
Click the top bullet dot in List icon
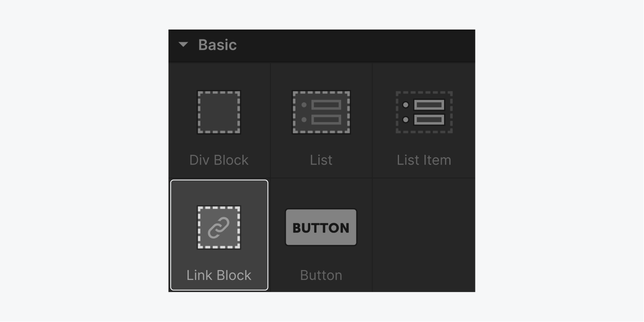click(304, 105)
